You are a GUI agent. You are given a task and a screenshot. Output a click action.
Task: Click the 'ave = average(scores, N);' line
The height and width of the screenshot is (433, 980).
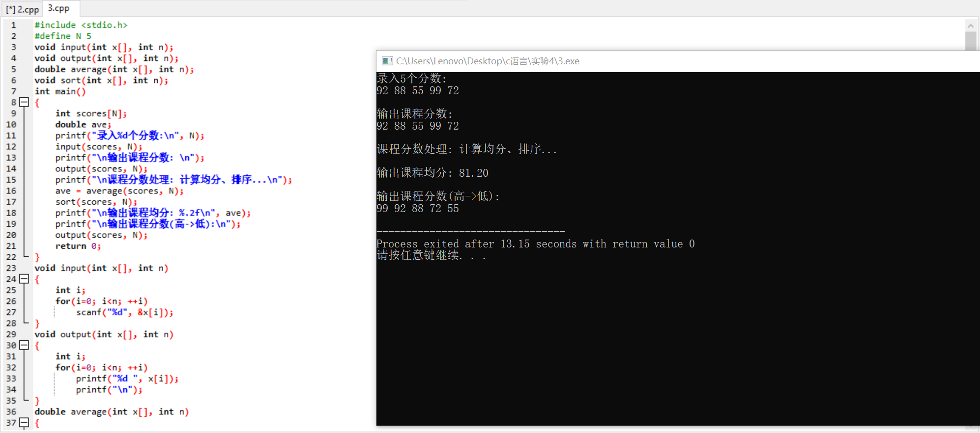point(119,191)
